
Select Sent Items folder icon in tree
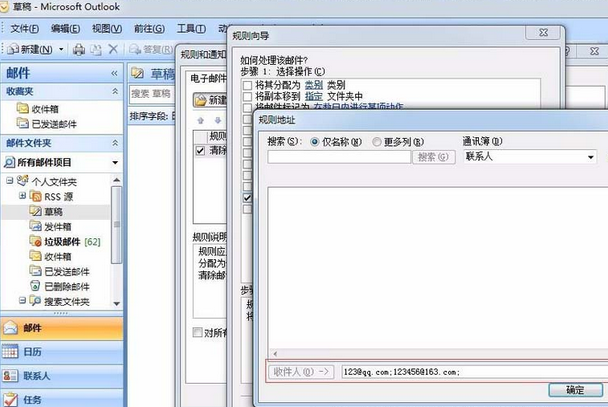(36, 271)
